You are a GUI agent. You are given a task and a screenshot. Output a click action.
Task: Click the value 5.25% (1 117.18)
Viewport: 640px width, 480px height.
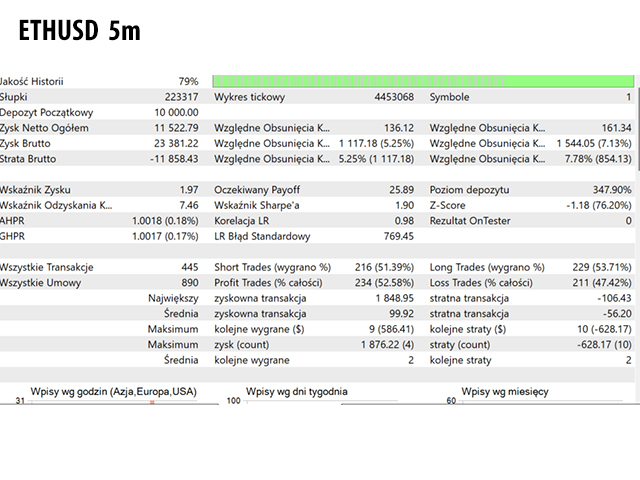(376, 159)
